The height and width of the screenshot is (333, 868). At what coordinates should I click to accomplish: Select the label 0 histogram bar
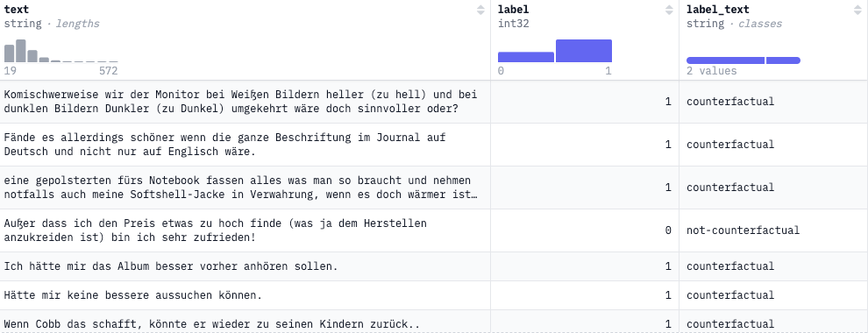pyautogui.click(x=526, y=57)
